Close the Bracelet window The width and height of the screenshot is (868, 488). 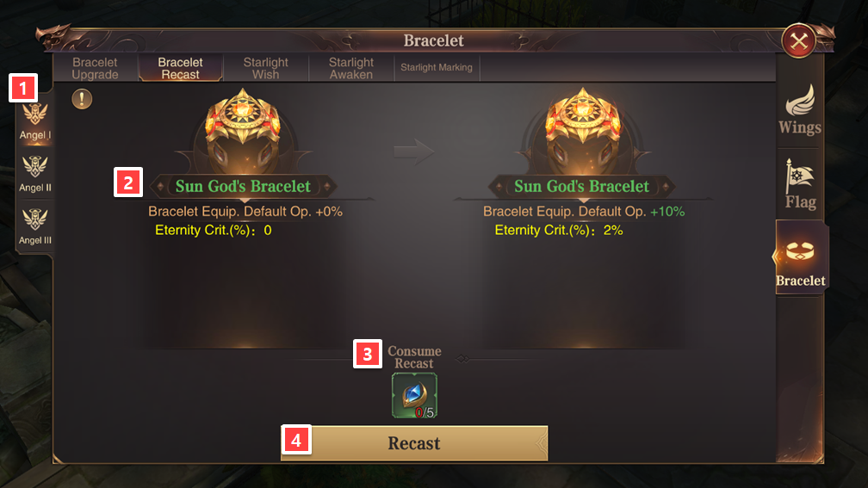[x=799, y=41]
